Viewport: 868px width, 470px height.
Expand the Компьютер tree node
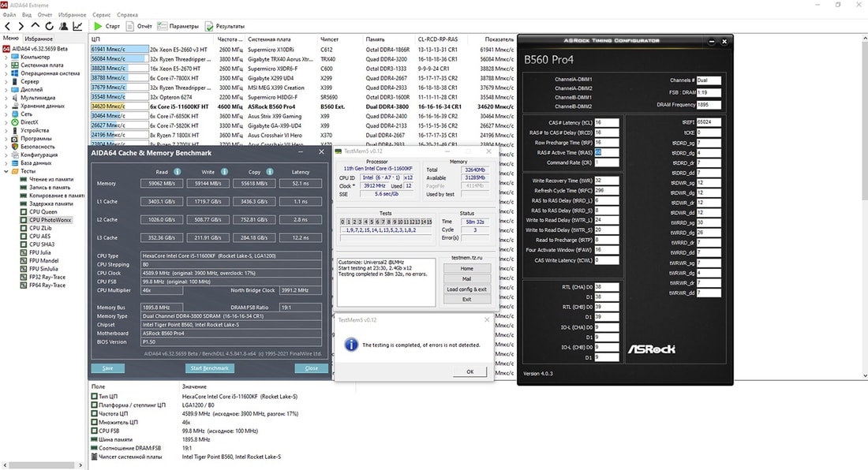click(7, 57)
